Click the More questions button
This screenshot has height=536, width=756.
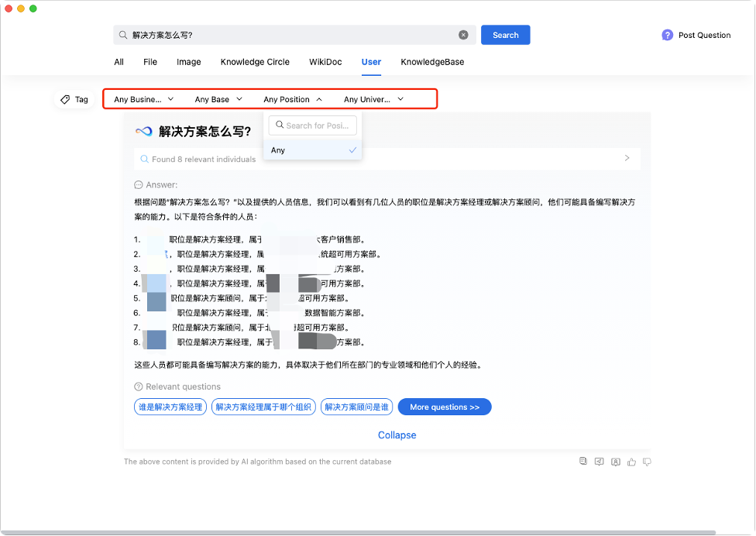pyautogui.click(x=445, y=407)
